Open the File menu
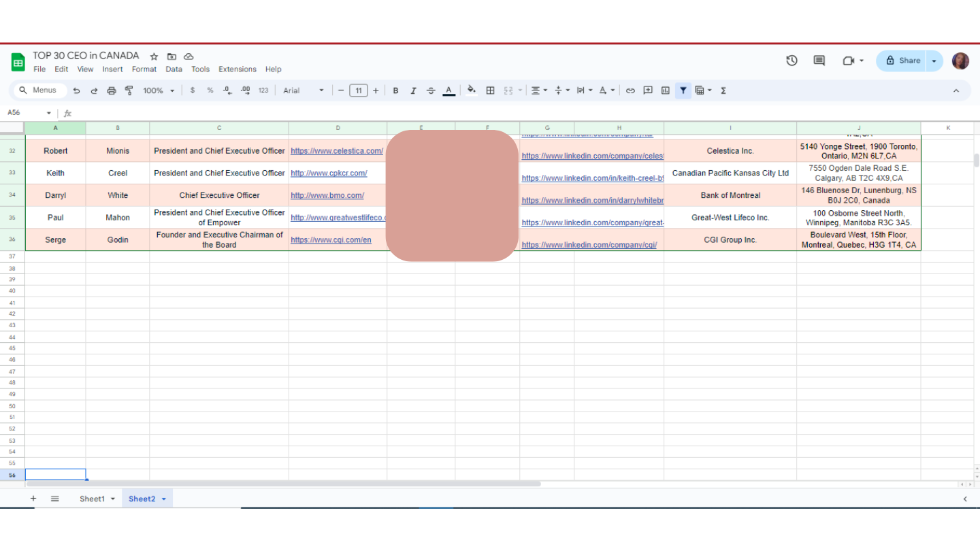 click(39, 69)
